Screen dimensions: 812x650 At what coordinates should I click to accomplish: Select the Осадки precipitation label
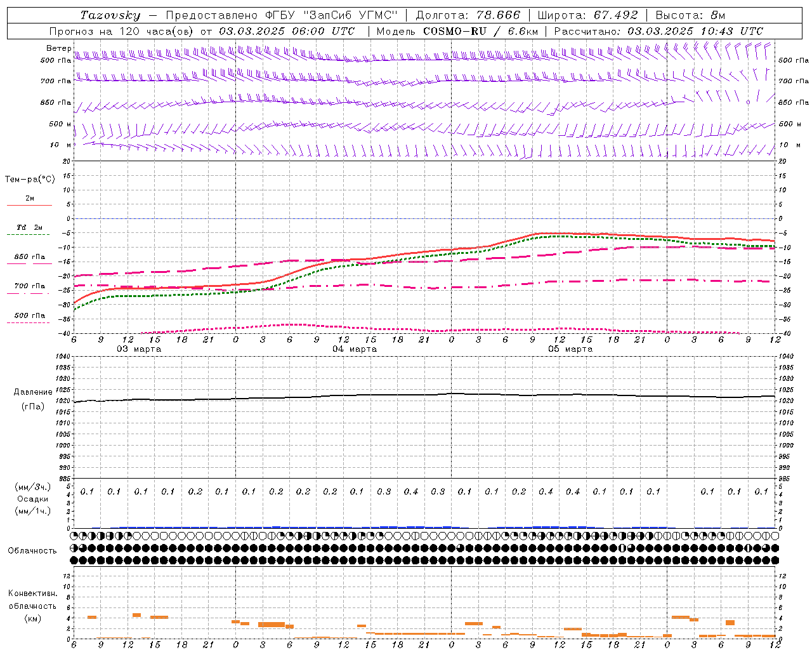pos(33,499)
